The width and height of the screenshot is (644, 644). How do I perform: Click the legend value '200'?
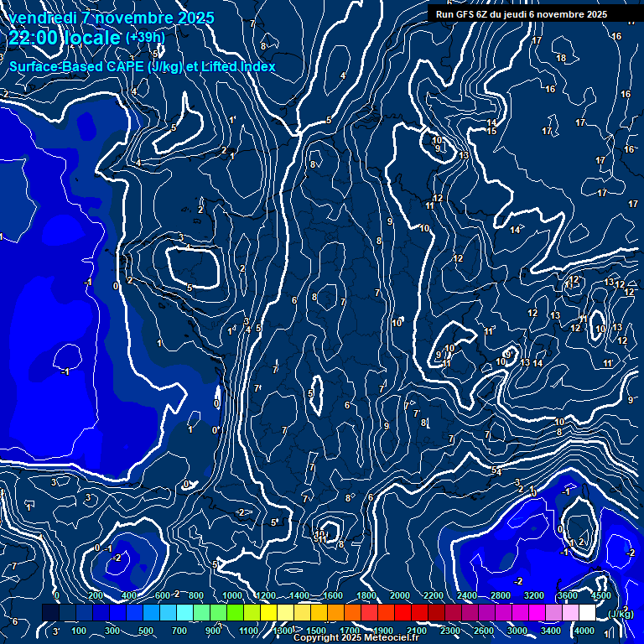coord(96,595)
